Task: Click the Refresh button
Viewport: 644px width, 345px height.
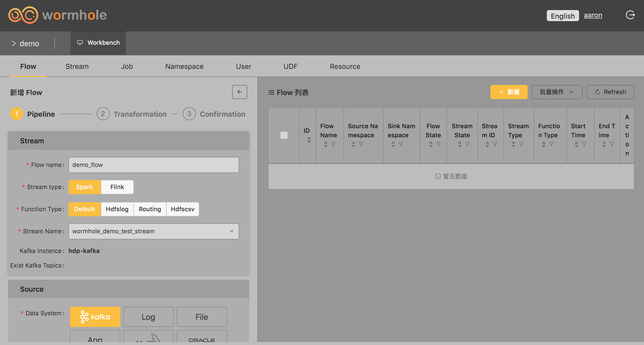Action: coord(610,92)
